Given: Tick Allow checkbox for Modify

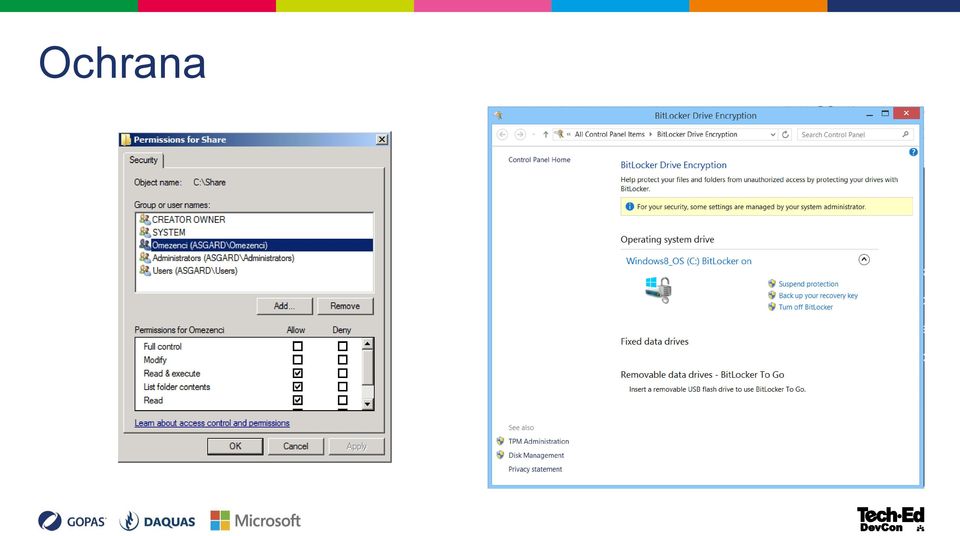Looking at the screenshot, I should tap(298, 360).
